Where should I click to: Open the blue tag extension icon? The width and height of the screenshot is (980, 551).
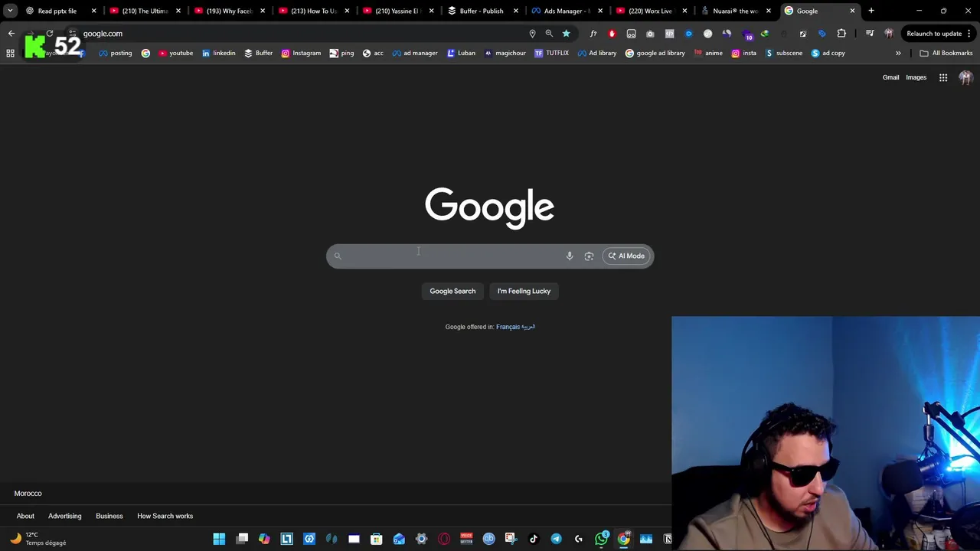pos(822,34)
